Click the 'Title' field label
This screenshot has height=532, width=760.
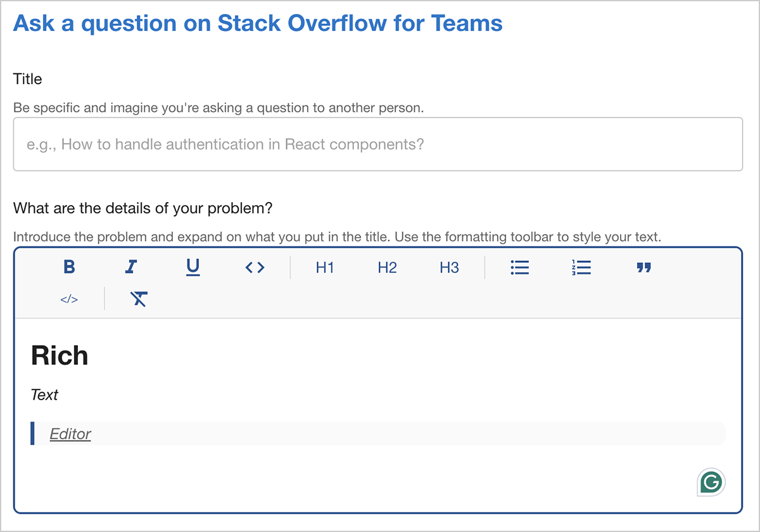[28, 79]
